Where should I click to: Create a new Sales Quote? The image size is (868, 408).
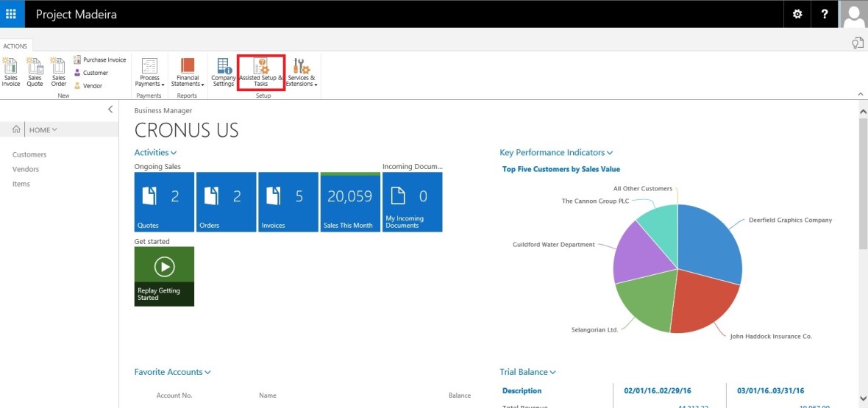[x=35, y=71]
